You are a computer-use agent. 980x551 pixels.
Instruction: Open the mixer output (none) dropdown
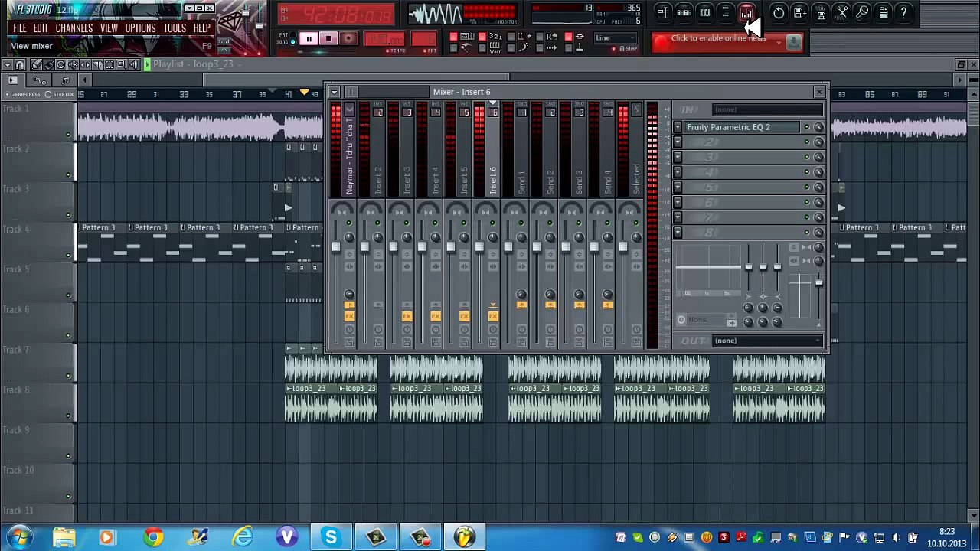click(x=767, y=341)
